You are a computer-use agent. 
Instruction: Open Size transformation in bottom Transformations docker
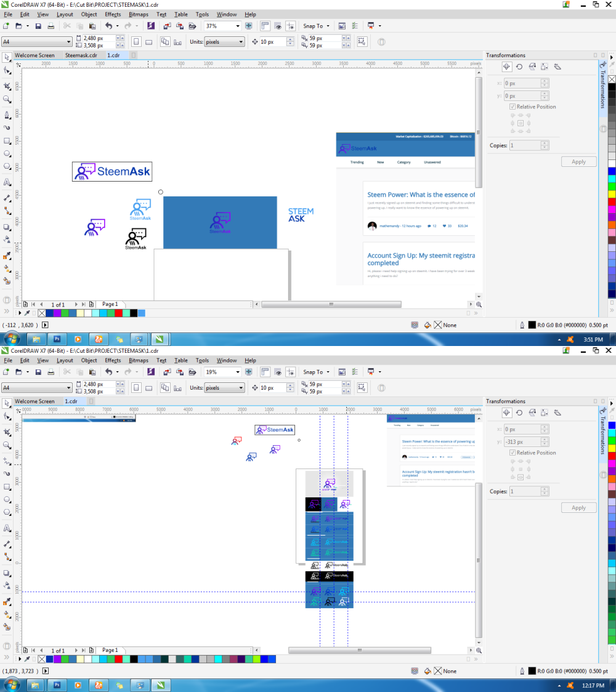click(x=545, y=412)
